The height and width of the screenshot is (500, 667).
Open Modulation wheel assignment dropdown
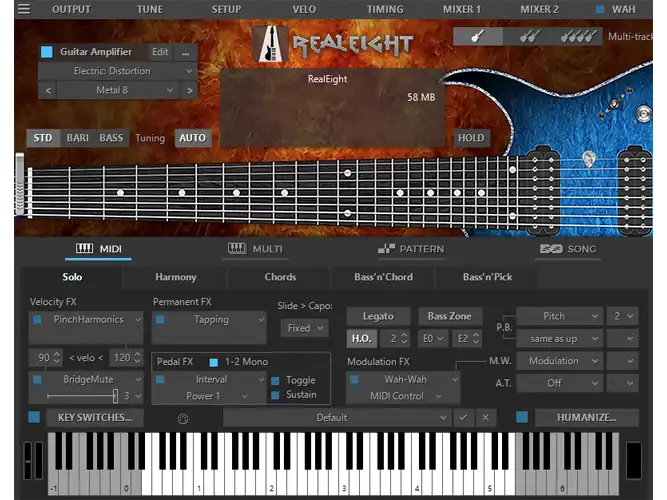pyautogui.click(x=559, y=361)
